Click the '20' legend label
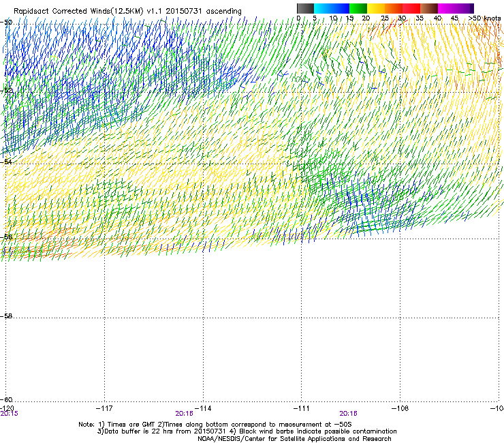This screenshot has width=504, height=443. tap(366, 18)
